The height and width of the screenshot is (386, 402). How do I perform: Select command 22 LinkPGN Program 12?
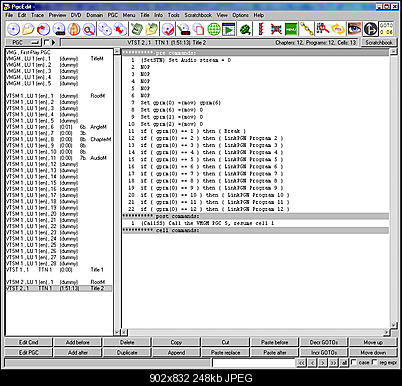click(255, 209)
